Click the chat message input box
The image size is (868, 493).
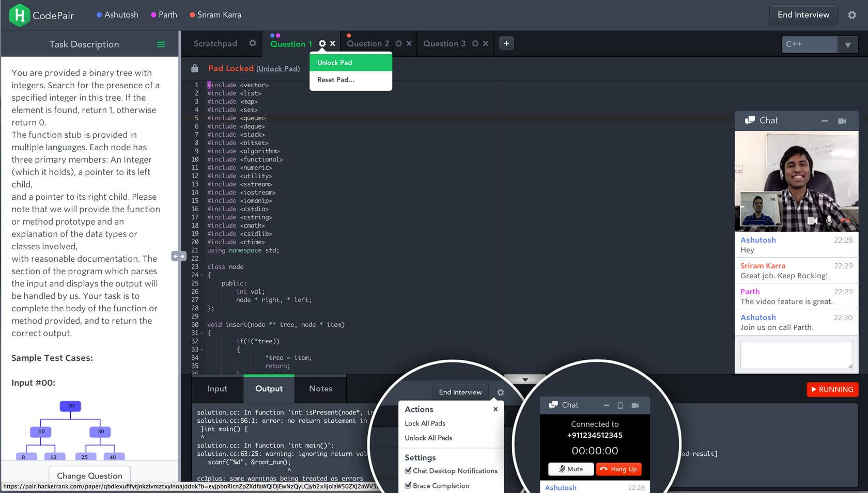tap(796, 355)
